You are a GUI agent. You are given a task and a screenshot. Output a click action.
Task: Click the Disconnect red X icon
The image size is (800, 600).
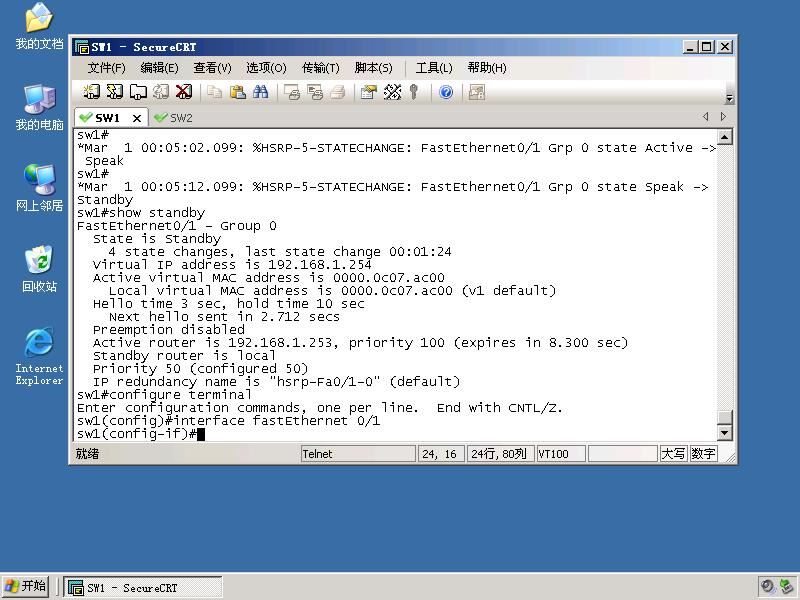tap(184, 92)
